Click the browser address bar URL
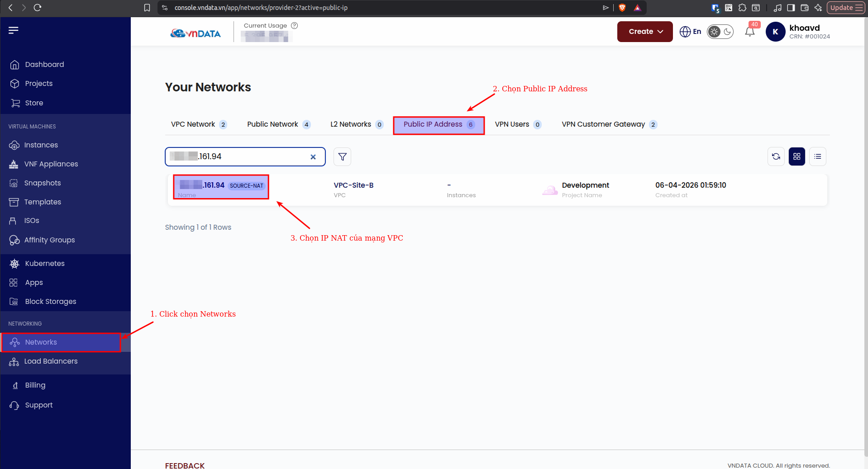The width and height of the screenshot is (868, 469). [261, 8]
